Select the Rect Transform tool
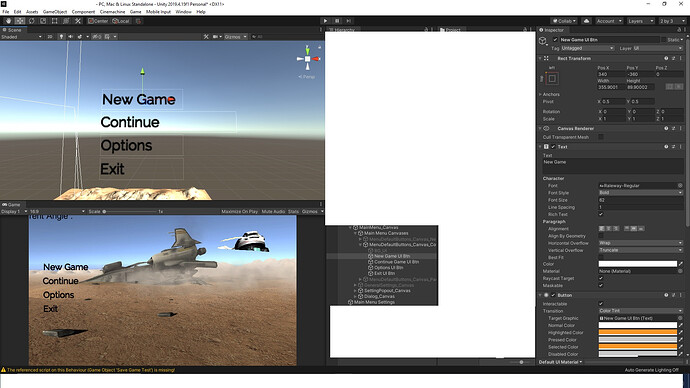The image size is (690, 388). (x=55, y=21)
